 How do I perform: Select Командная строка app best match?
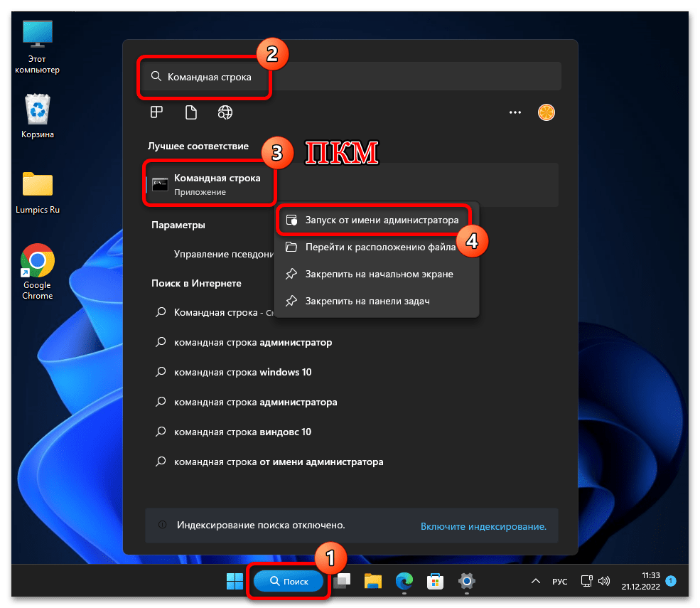[352, 184]
